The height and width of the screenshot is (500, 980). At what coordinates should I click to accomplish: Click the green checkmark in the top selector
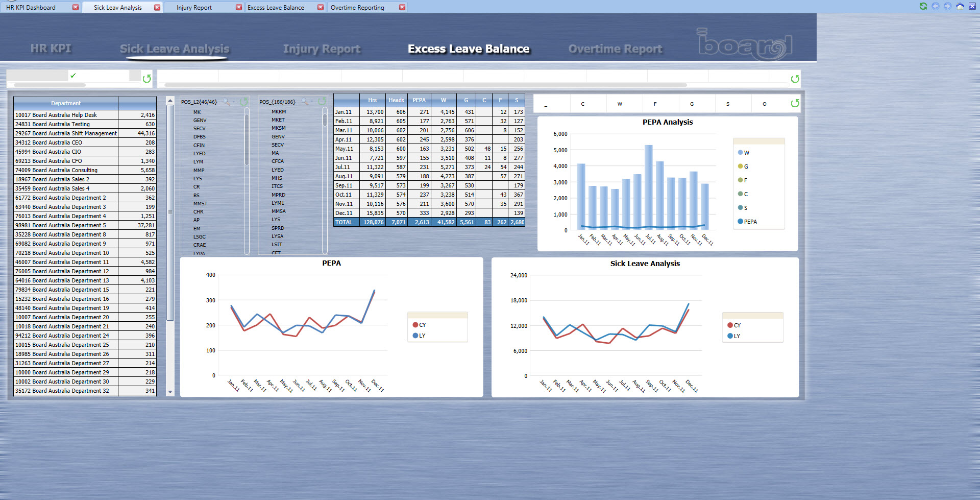tap(73, 76)
